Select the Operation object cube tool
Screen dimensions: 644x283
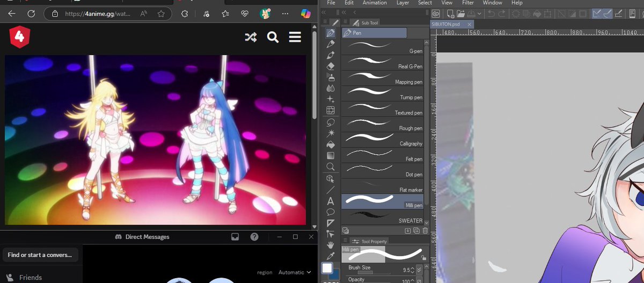click(331, 178)
